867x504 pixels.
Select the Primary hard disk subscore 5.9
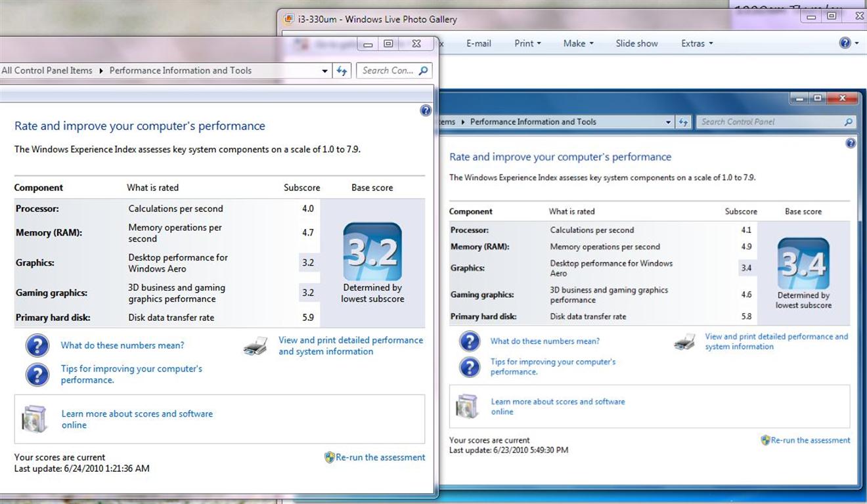tap(308, 318)
